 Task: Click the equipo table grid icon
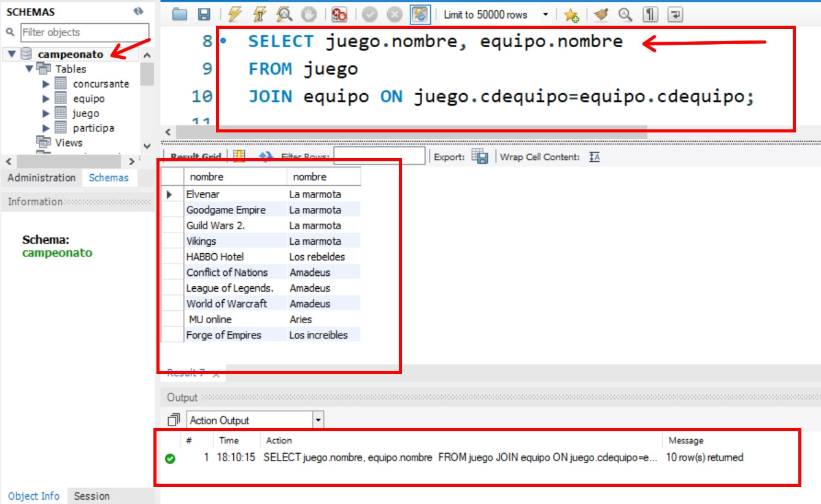point(61,98)
